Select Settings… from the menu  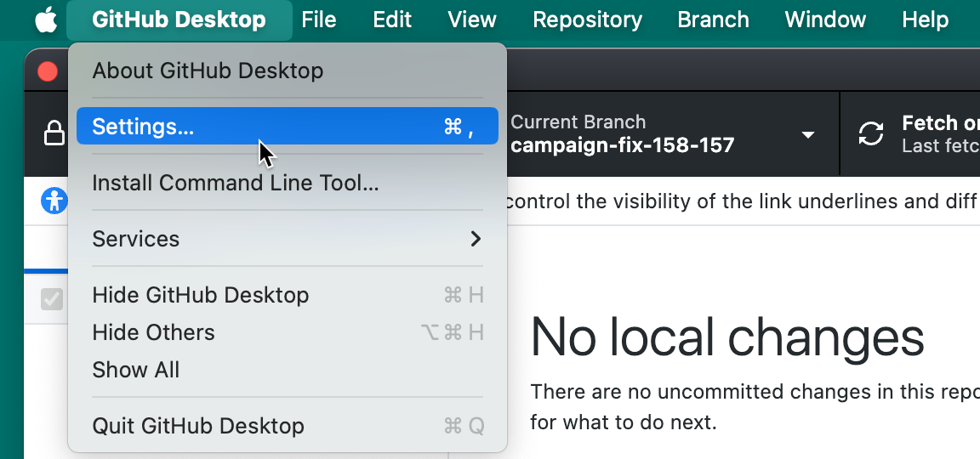point(288,126)
